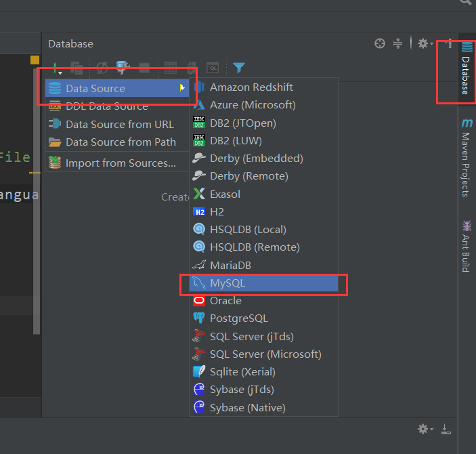Viewport: 476px width, 454px height.
Task: Select DB2 (LUW) entry
Action: (263, 140)
